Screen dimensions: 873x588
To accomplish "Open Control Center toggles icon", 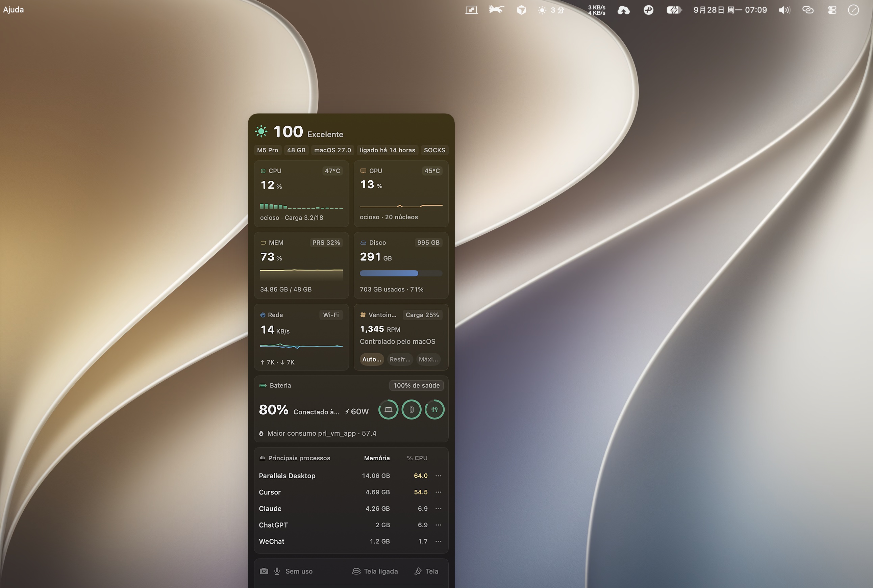I will point(832,10).
